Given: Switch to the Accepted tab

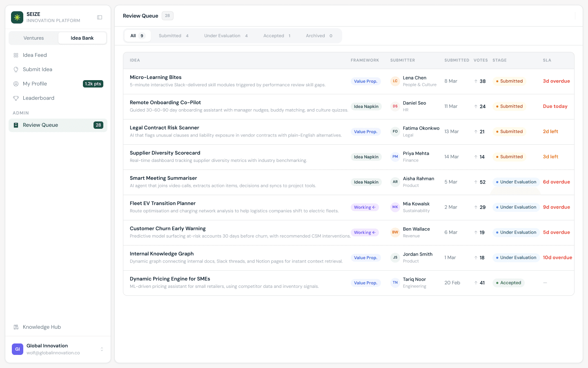Looking at the screenshot, I should (x=277, y=36).
